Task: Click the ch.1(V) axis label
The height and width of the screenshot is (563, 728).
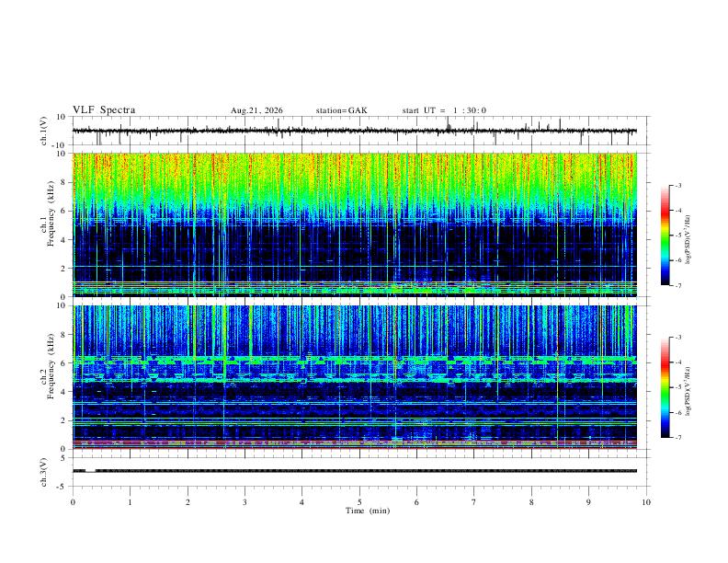Action: click(x=44, y=131)
